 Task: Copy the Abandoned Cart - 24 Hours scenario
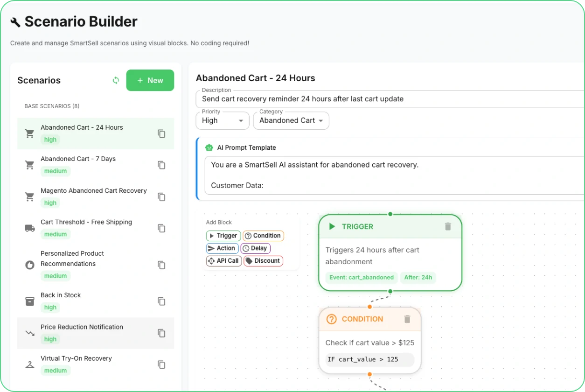pos(161,133)
